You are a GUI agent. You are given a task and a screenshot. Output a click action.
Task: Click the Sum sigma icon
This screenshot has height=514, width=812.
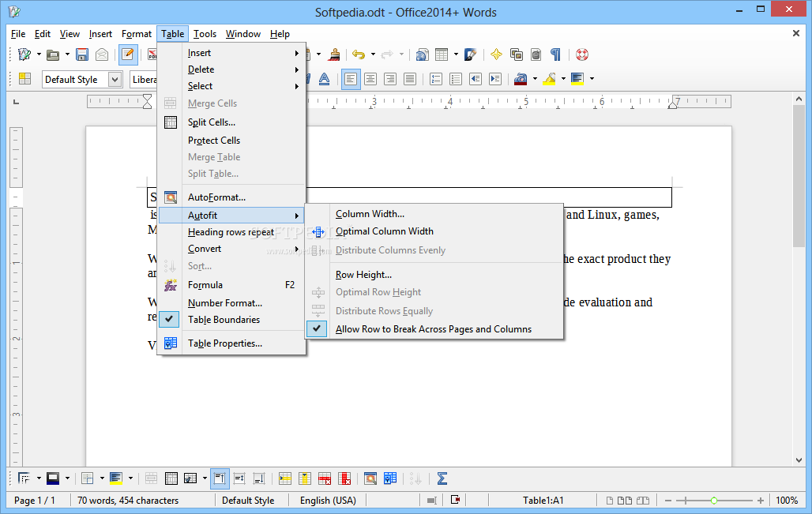[x=442, y=478]
